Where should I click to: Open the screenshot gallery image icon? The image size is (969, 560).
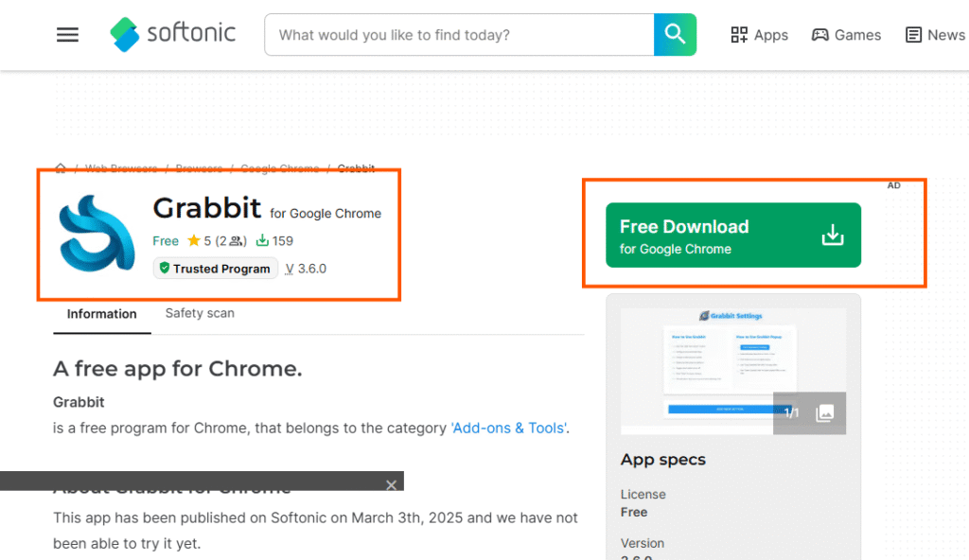tap(824, 412)
